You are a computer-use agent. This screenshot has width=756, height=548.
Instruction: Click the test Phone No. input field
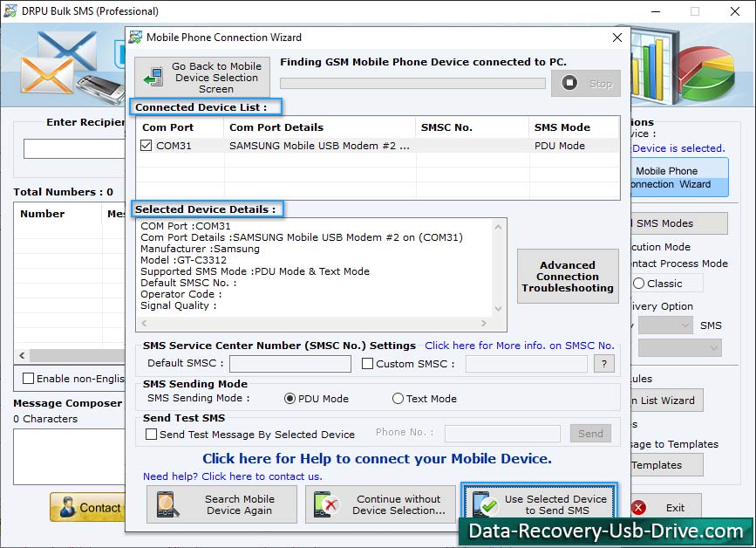(x=502, y=433)
